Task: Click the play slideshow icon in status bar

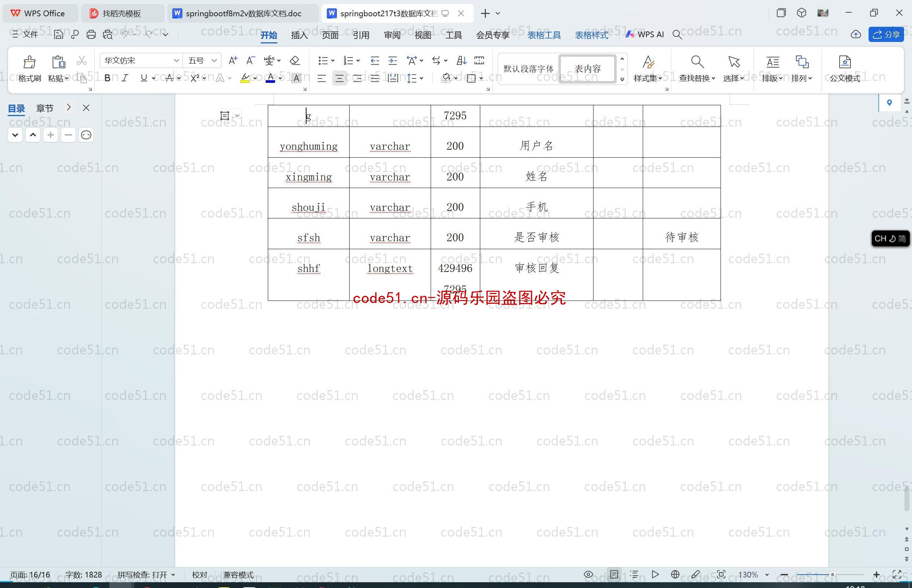Action: click(655, 574)
